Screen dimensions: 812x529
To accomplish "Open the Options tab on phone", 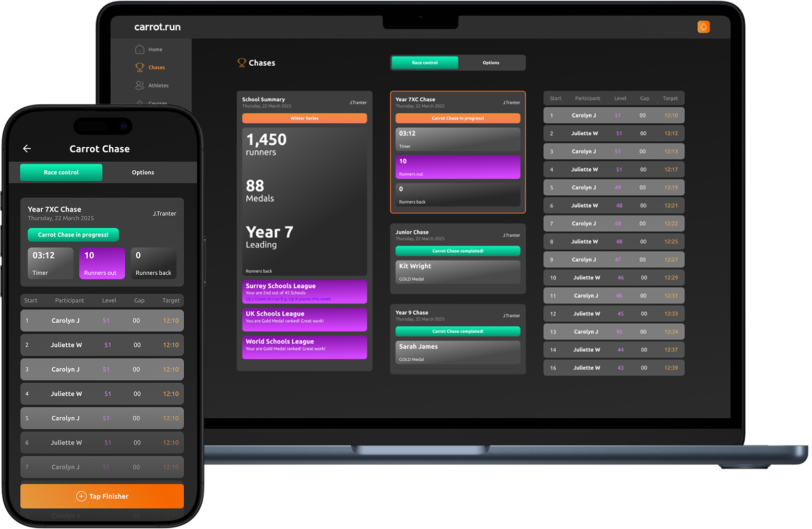I will [142, 172].
